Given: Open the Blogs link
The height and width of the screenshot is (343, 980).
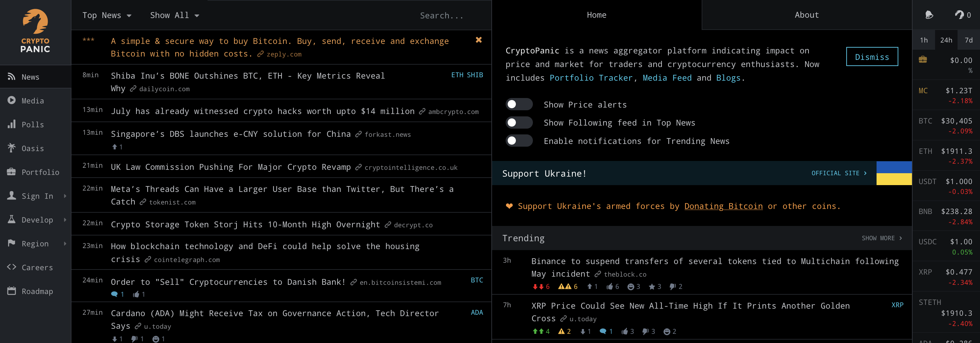Looking at the screenshot, I should (x=728, y=78).
